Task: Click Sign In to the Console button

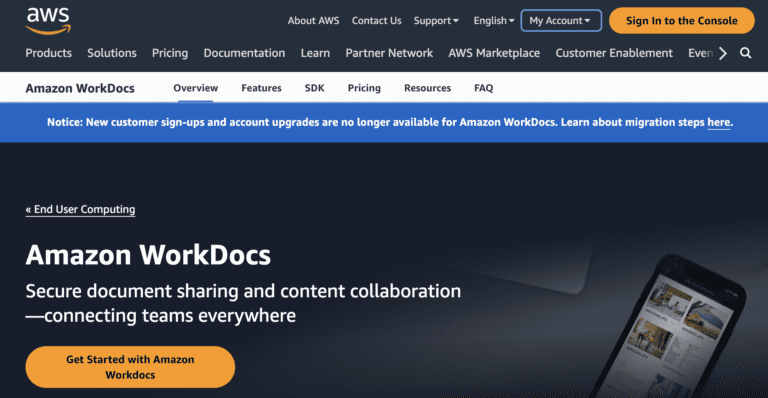Action: pyautogui.click(x=682, y=21)
